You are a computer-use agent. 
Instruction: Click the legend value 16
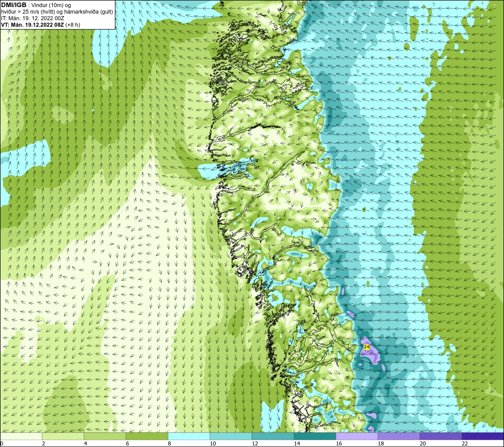coord(339,444)
